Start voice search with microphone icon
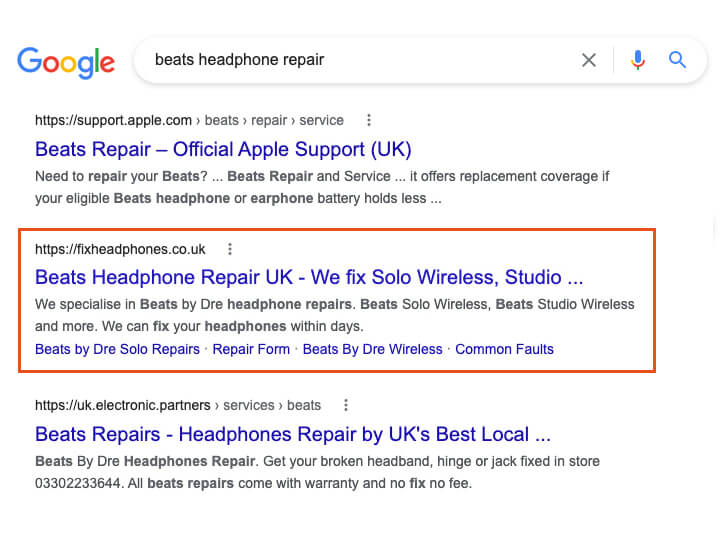This screenshot has width=720, height=535. tap(637, 60)
